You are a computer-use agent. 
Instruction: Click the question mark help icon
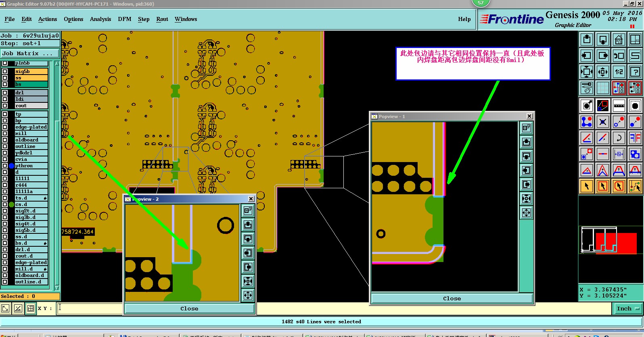[635, 72]
